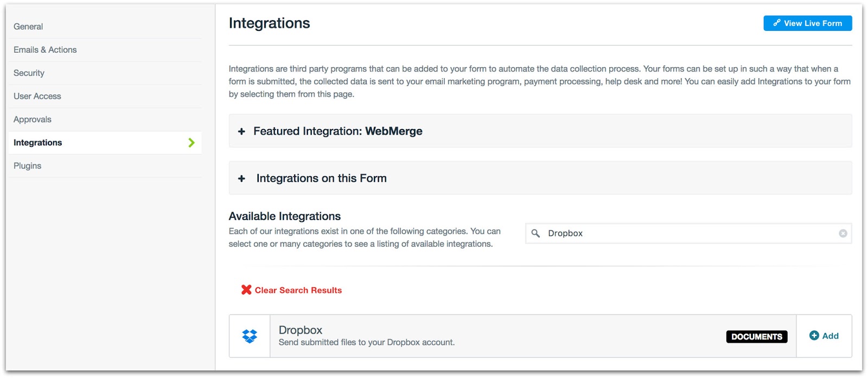
Task: Click the plus icon on Add button
Action: (x=814, y=336)
